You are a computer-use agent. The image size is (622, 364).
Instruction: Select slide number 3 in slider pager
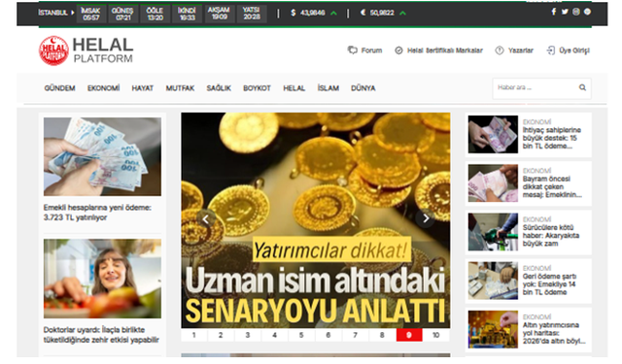(x=248, y=335)
